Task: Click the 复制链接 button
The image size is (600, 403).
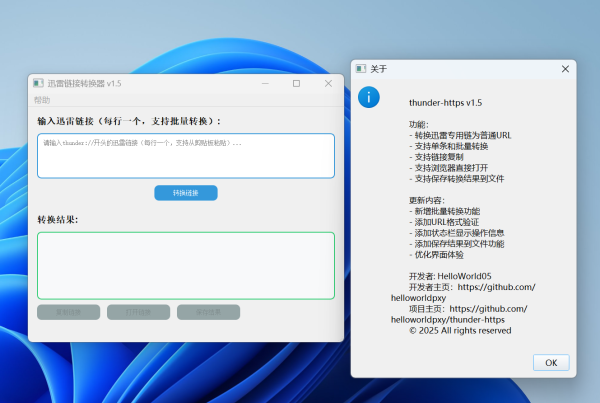Action: [x=69, y=312]
